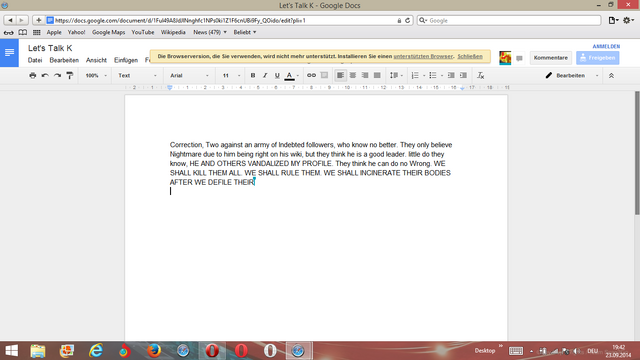Open the Wikipedia bookmark
This screenshot has width=640, height=360.
pyautogui.click(x=173, y=32)
